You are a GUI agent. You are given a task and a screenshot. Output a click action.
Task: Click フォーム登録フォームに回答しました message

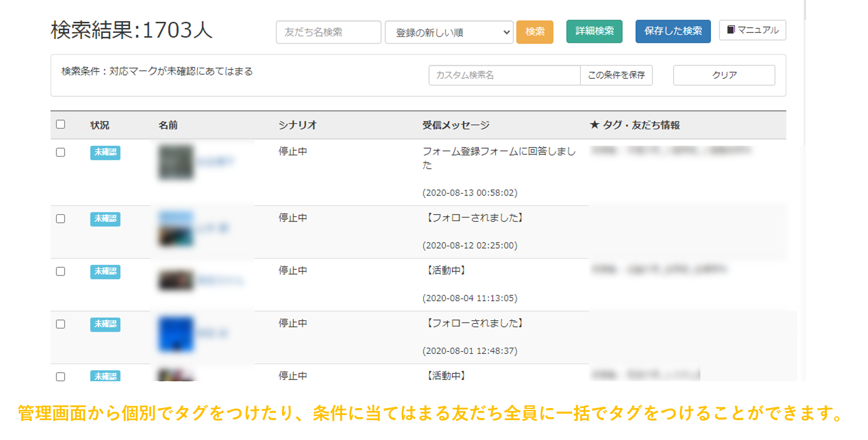(499, 158)
